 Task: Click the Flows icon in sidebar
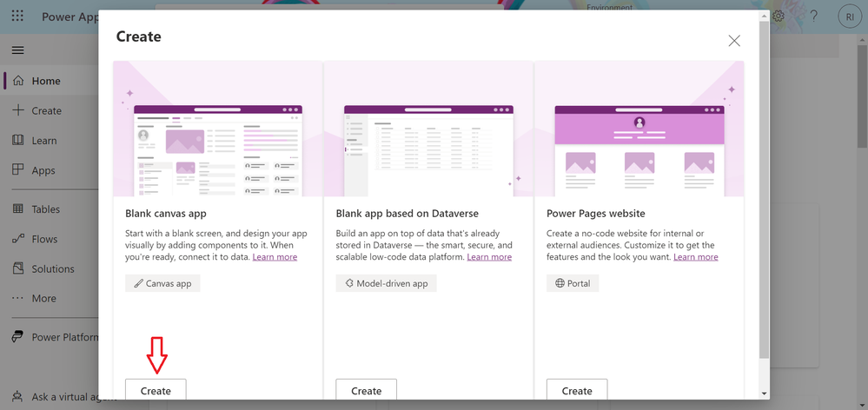tap(18, 239)
